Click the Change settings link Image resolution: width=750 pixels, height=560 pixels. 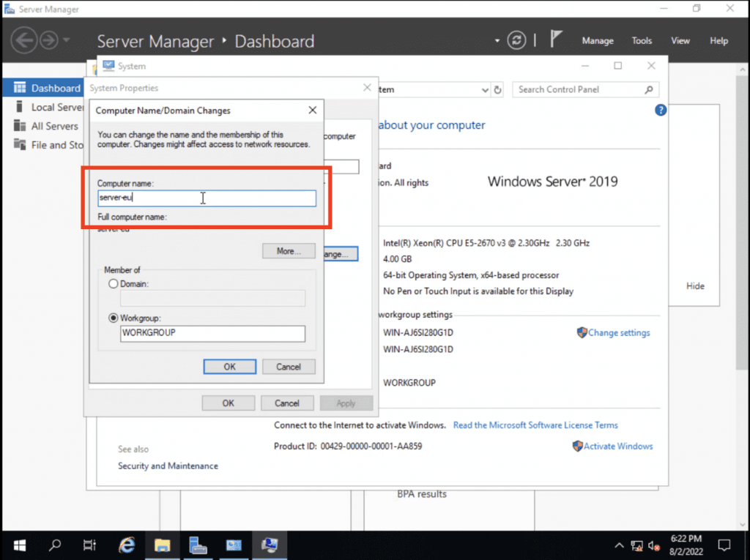coord(617,332)
